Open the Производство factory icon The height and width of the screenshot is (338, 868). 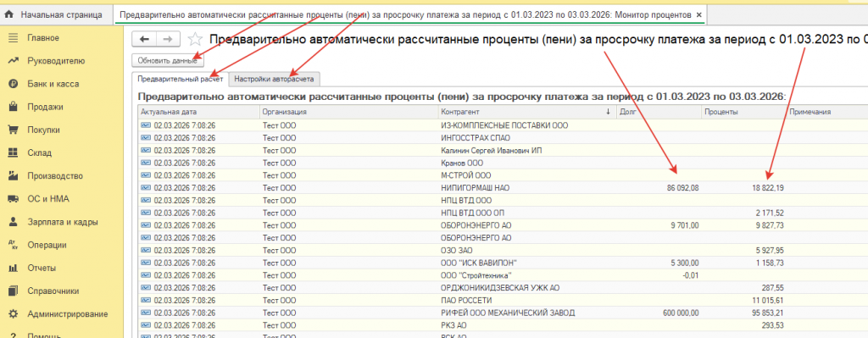click(14, 176)
